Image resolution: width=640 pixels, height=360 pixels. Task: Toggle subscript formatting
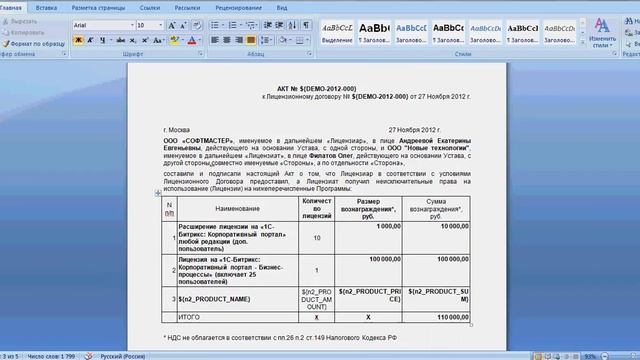[133, 40]
